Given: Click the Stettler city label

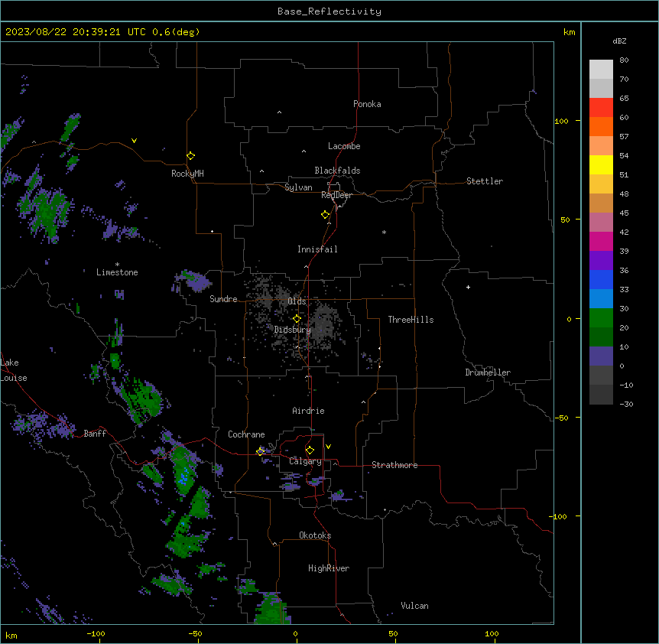Looking at the screenshot, I should coord(485,181).
